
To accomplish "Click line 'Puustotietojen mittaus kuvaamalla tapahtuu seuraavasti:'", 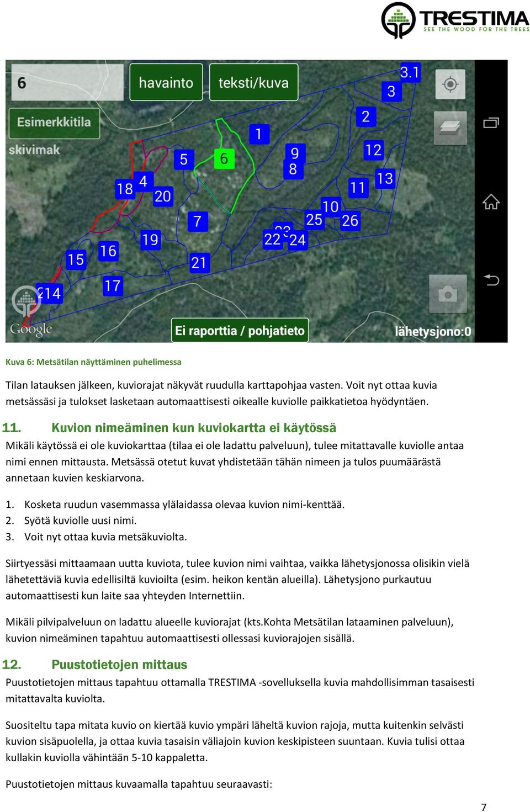I will click(x=139, y=784).
